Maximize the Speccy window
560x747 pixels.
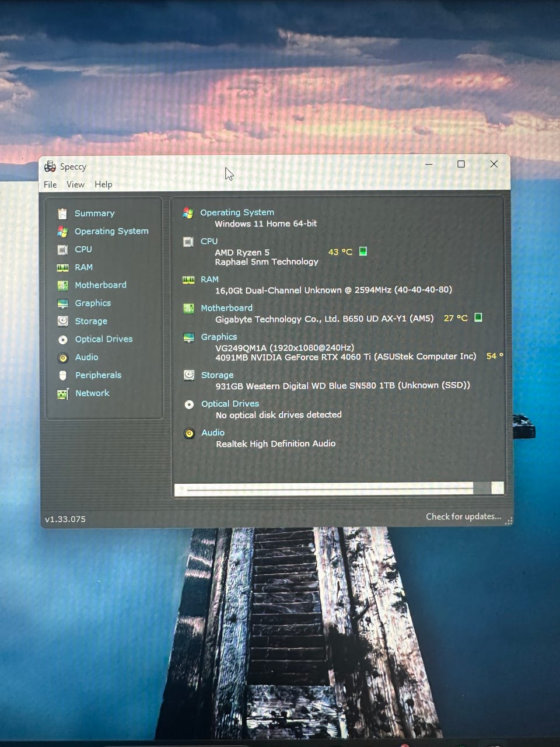(x=461, y=164)
